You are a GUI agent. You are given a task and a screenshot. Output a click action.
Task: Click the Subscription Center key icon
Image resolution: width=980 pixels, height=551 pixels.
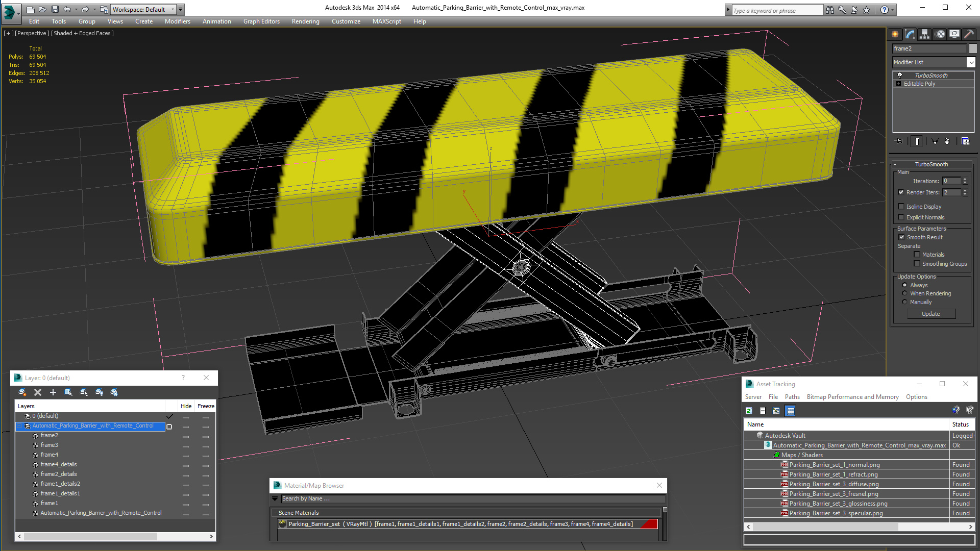(842, 10)
